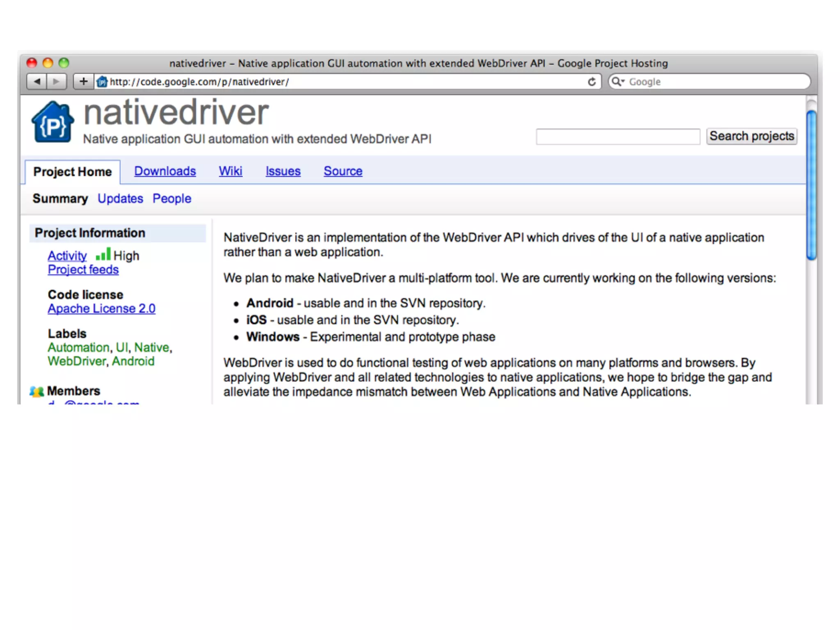Click the green activity bars icon
This screenshot has width=840, height=630.
coord(103,254)
